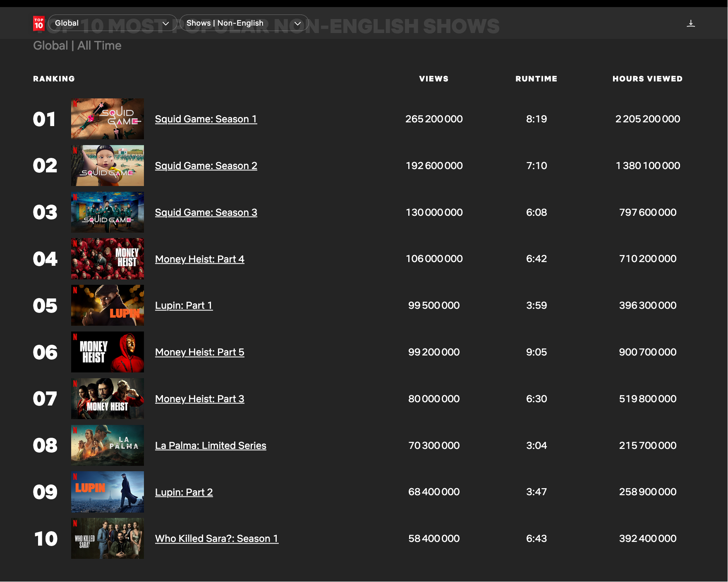Screen dimensions: 728x582
Task: Click runtime value 3:59
Action: tap(536, 305)
